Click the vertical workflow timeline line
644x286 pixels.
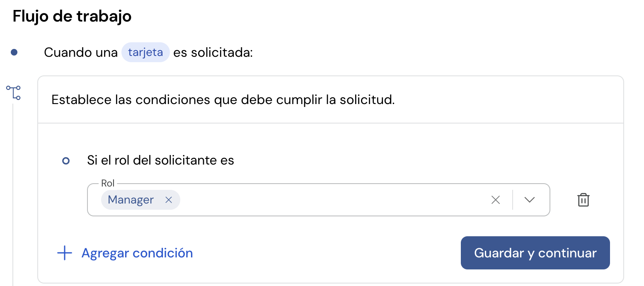(x=13, y=195)
